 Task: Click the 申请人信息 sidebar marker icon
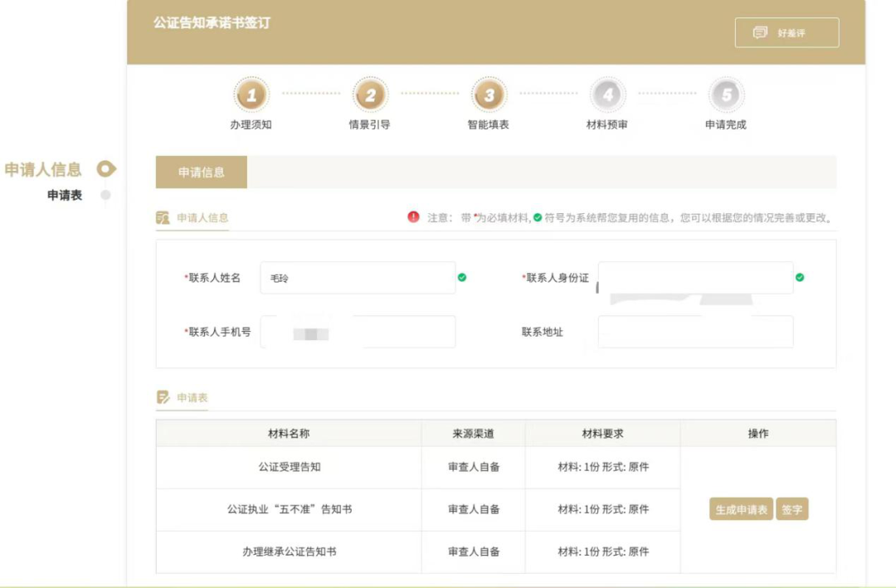point(106,169)
